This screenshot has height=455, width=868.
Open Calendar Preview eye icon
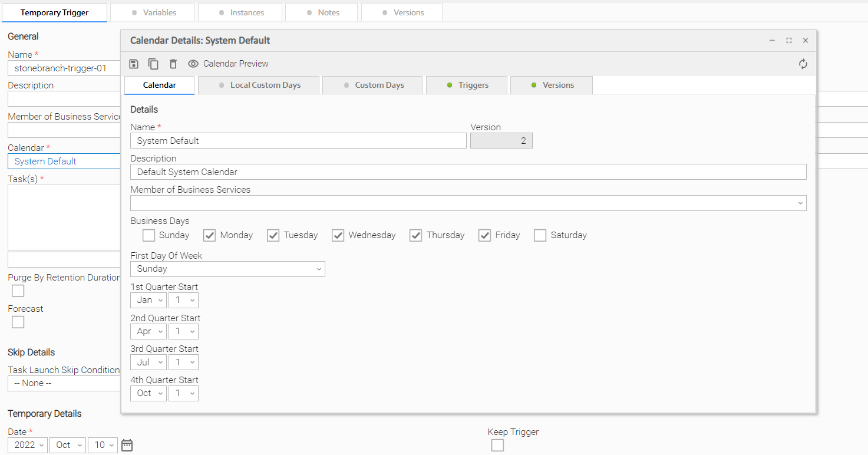[193, 64]
